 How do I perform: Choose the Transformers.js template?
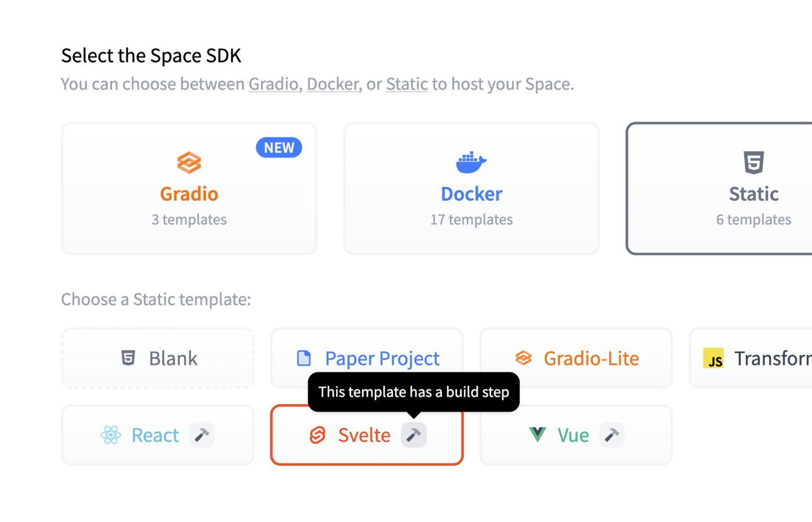pyautogui.click(x=754, y=358)
